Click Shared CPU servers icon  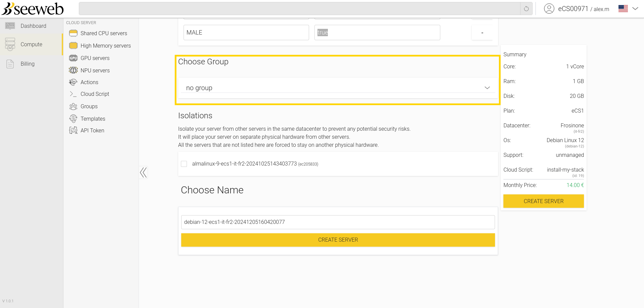[73, 33]
